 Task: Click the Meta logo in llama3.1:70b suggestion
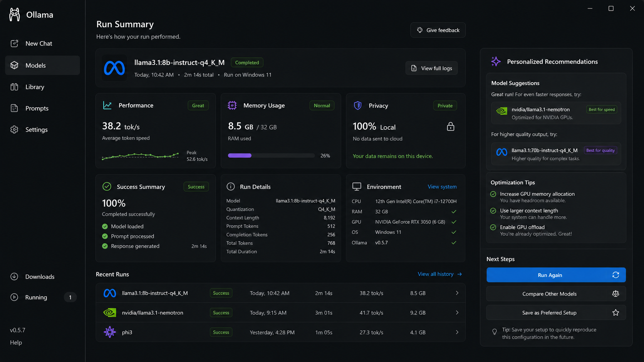pos(501,152)
